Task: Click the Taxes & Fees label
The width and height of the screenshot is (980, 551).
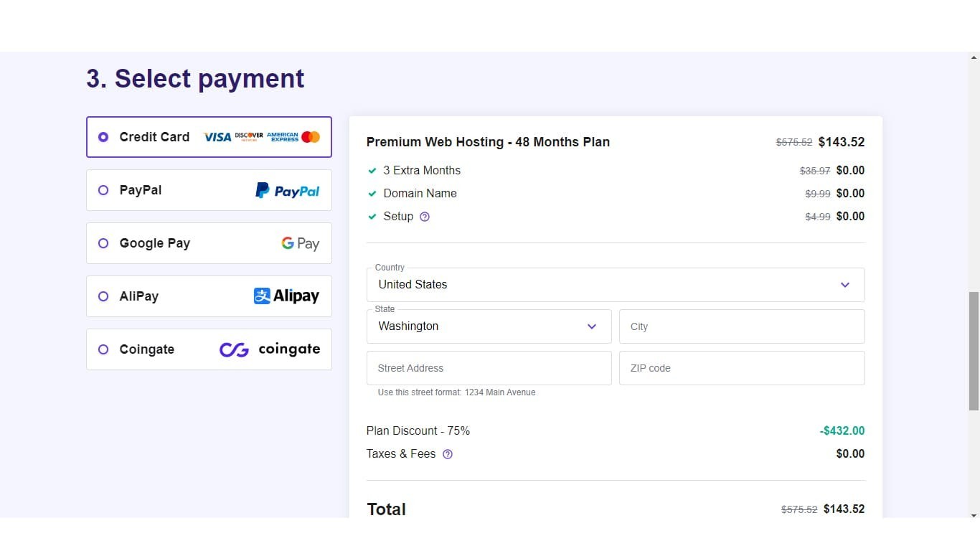Action: pyautogui.click(x=401, y=454)
